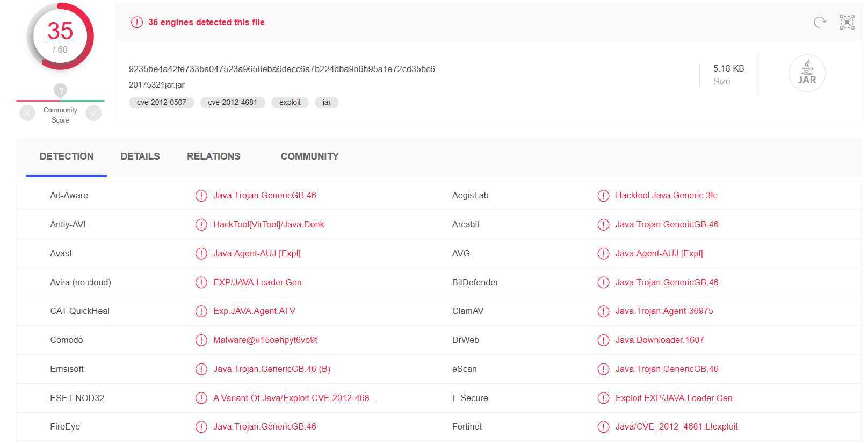Viewport: 868px width, 443px height.
Task: Click the warning icon in CAT-QuickHeal row
Action: 201,311
